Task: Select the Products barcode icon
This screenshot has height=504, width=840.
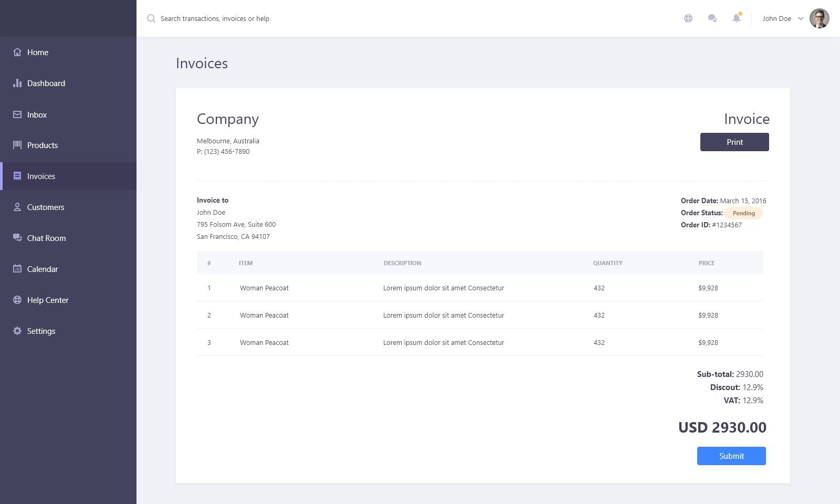Action: click(17, 145)
